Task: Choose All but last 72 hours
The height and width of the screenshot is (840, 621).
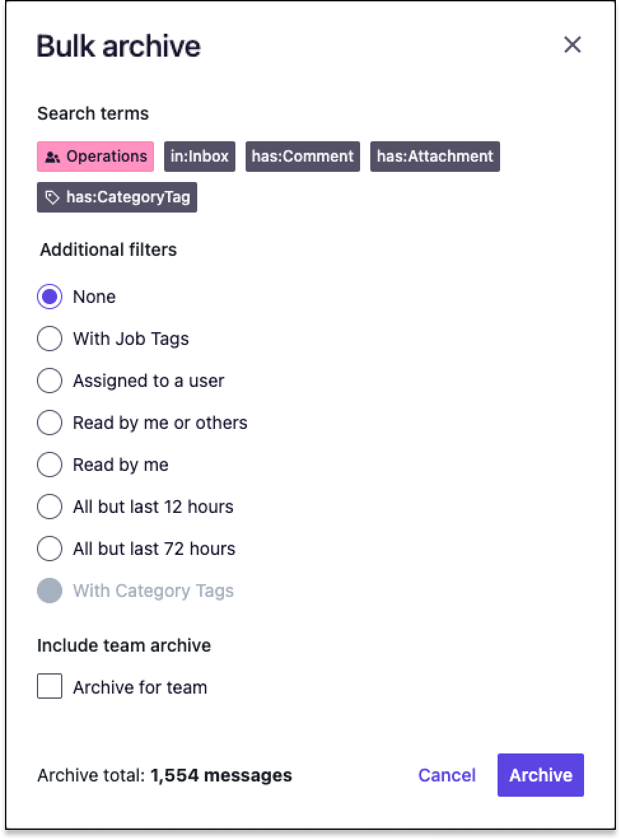Action: tap(50, 549)
